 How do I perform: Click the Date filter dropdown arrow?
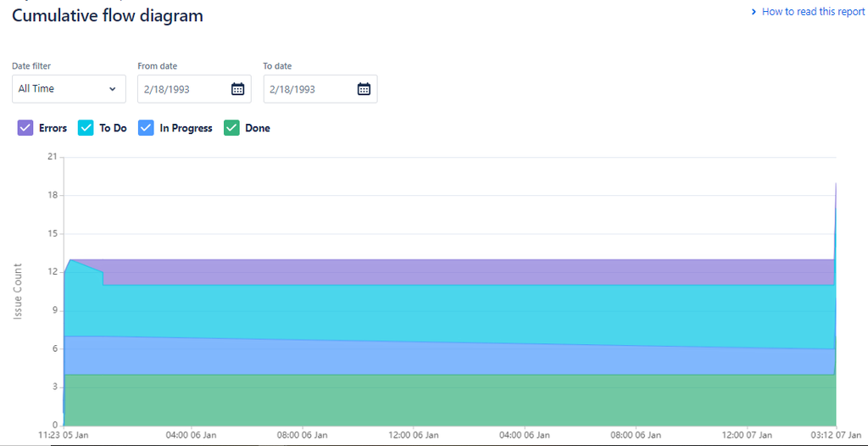point(113,89)
